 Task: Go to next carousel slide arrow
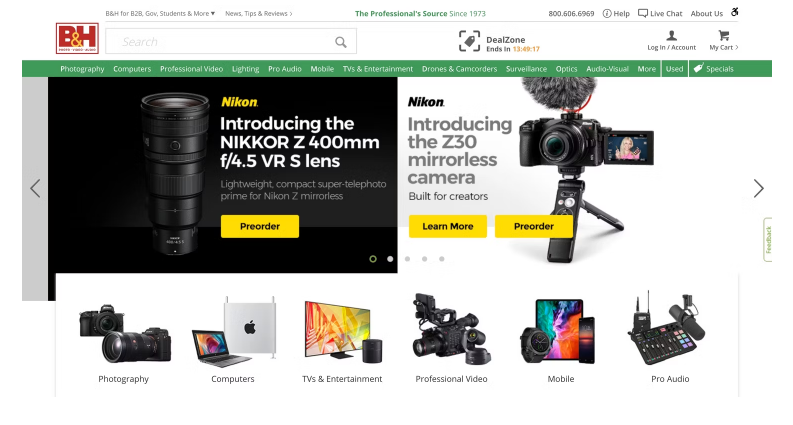pos(758,188)
